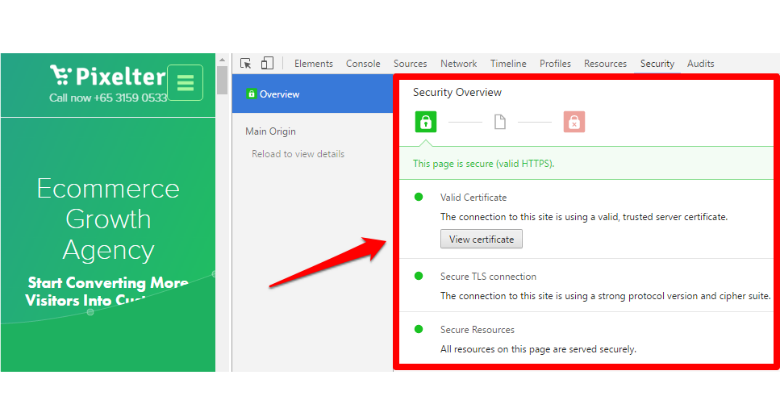Open the green hamburger menu
The height and width of the screenshot is (400, 780).
[x=185, y=81]
